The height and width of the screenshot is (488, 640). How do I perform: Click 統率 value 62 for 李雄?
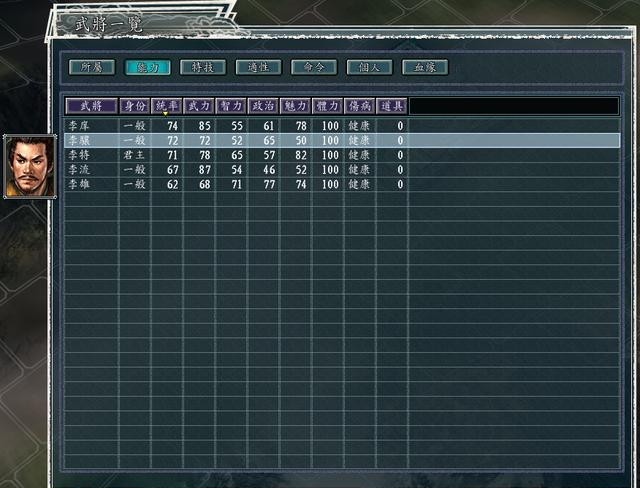coord(173,185)
